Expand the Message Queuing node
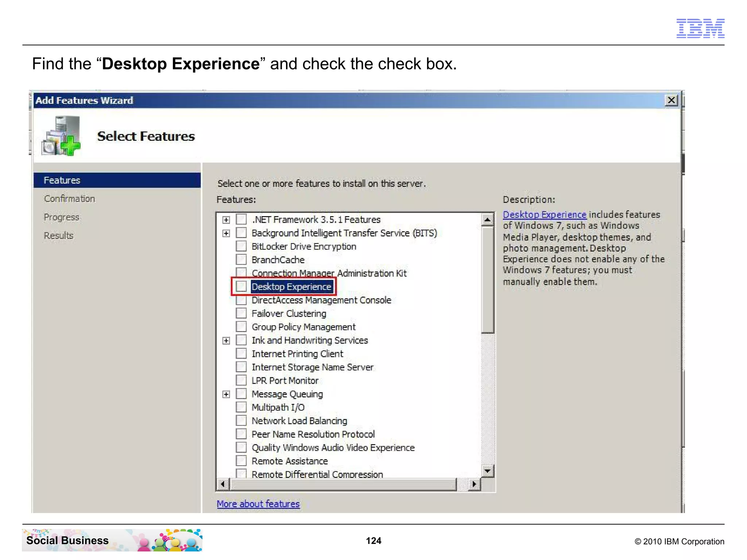The image size is (747, 560). pos(226,394)
